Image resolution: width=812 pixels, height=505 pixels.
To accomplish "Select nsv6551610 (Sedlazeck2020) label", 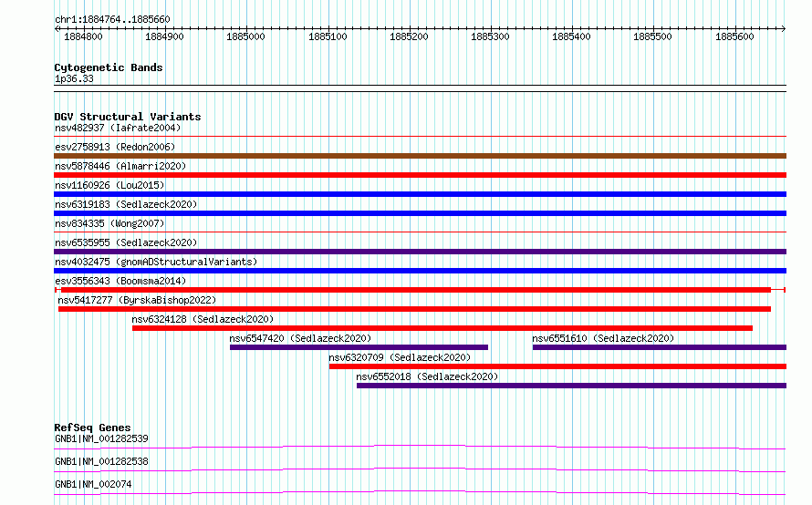I will click(x=603, y=338).
